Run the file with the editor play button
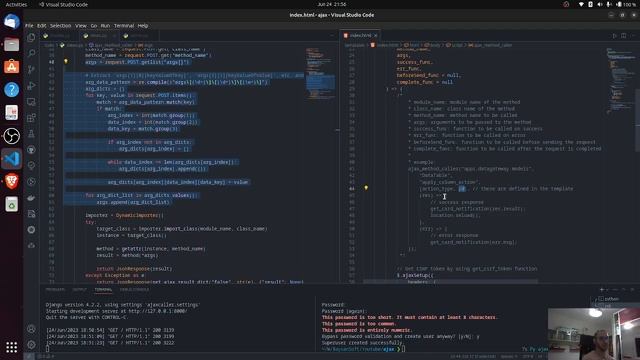640x360 pixels. click(614, 36)
